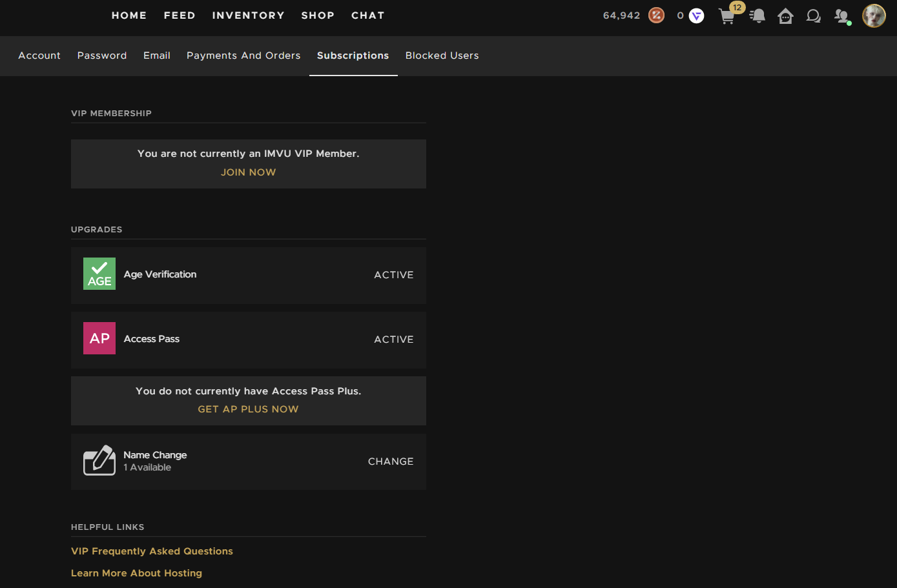Open the notifications bell icon
Screen dimensions: 897x588
[758, 16]
